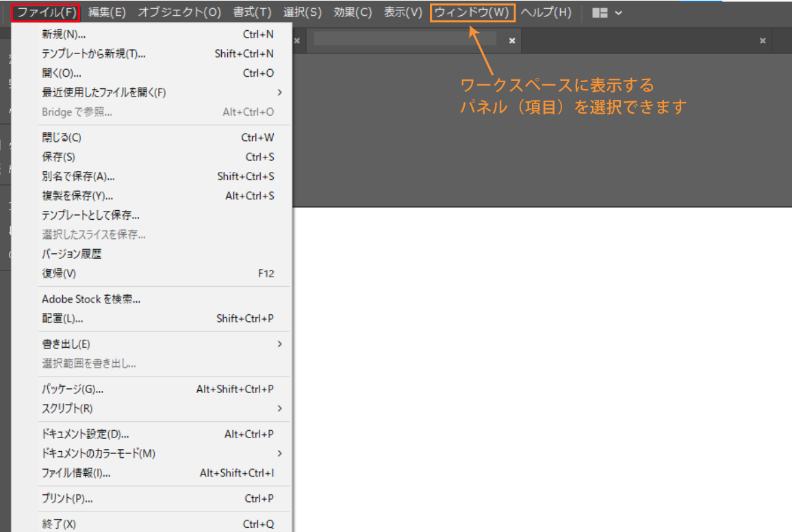Open the 効果(C) menu
The width and height of the screenshot is (792, 532).
tap(353, 12)
